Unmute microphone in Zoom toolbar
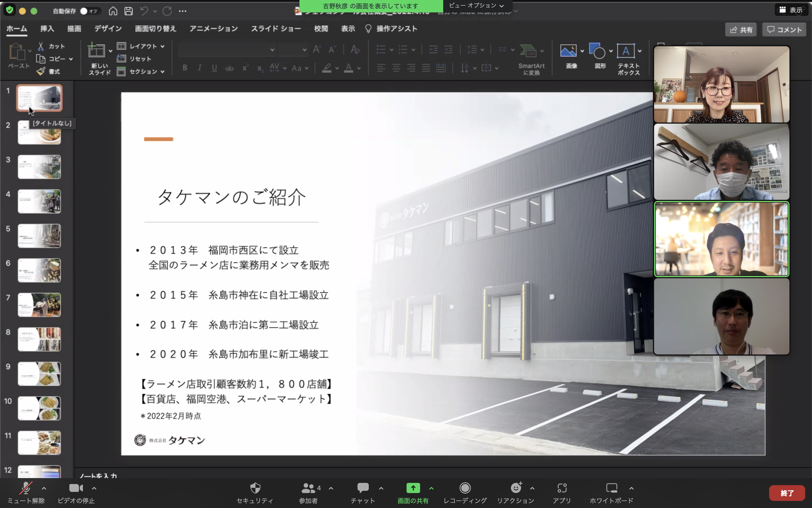812x508 pixels. (x=26, y=492)
